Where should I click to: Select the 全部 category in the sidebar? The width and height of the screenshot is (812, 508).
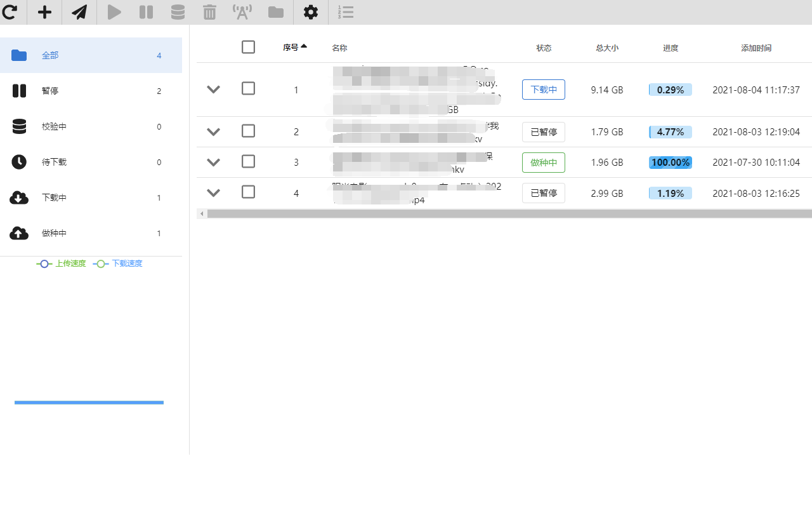pyautogui.click(x=91, y=55)
